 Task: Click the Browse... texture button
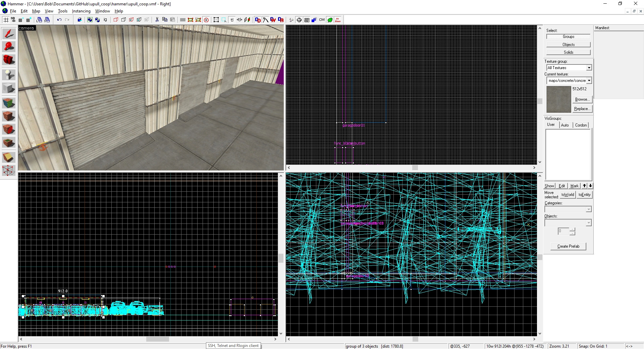[582, 99]
